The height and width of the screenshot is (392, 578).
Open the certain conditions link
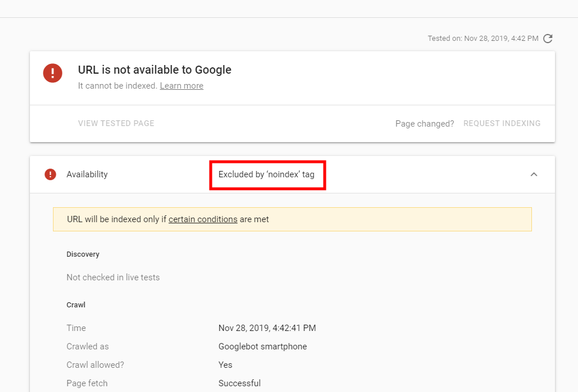point(203,219)
